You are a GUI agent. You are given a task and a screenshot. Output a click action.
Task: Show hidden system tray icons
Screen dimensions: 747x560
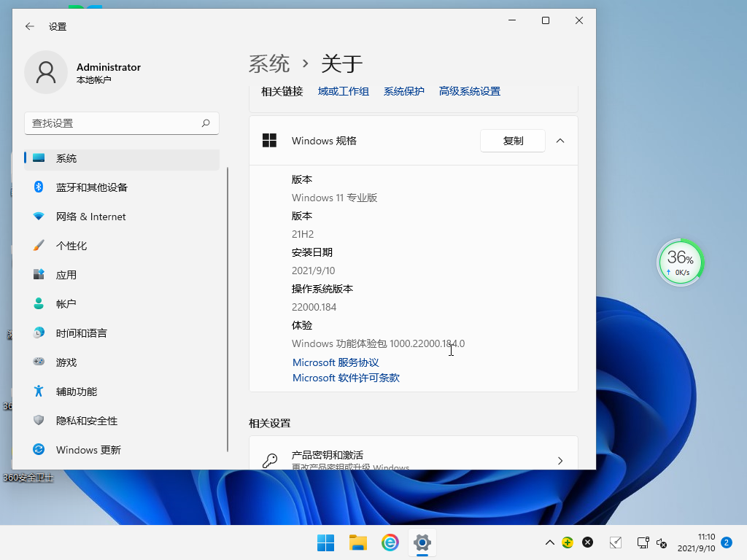click(550, 542)
